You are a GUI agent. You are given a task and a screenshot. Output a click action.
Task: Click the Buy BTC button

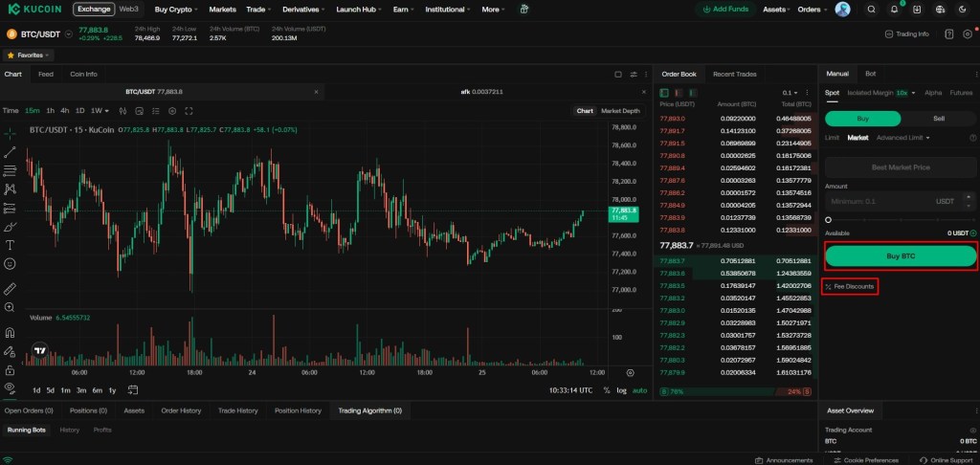pos(901,255)
